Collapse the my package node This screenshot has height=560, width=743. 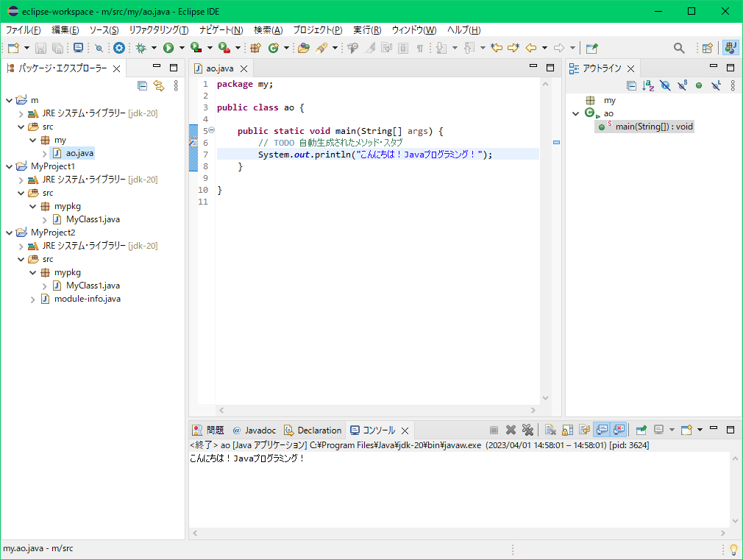32,141
